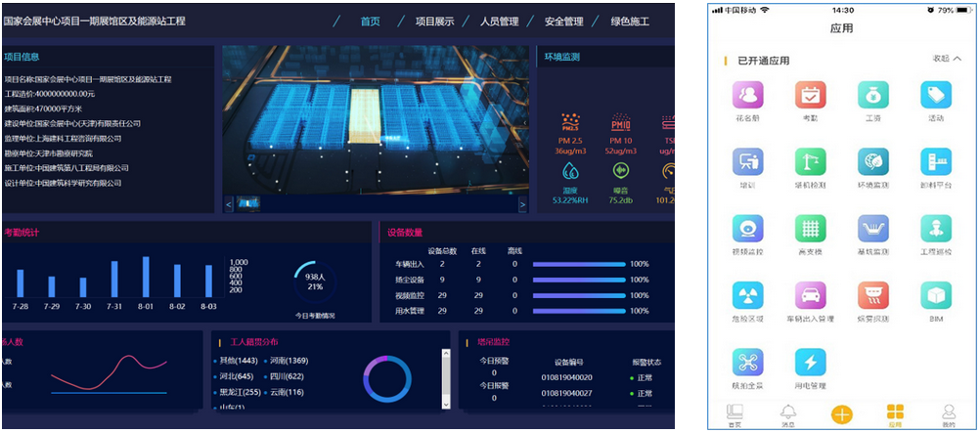Open the 高支模 formwork grid icon
980x433 pixels.
[811, 229]
